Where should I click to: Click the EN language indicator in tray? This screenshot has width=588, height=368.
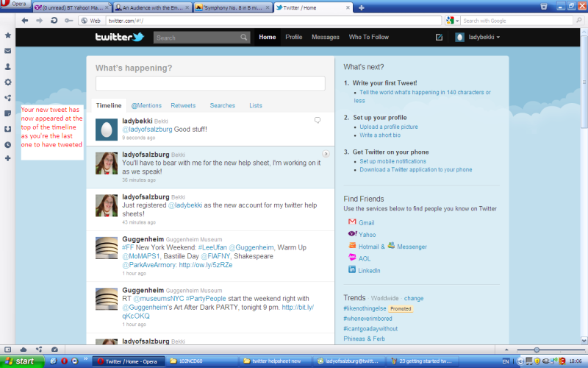point(506,361)
